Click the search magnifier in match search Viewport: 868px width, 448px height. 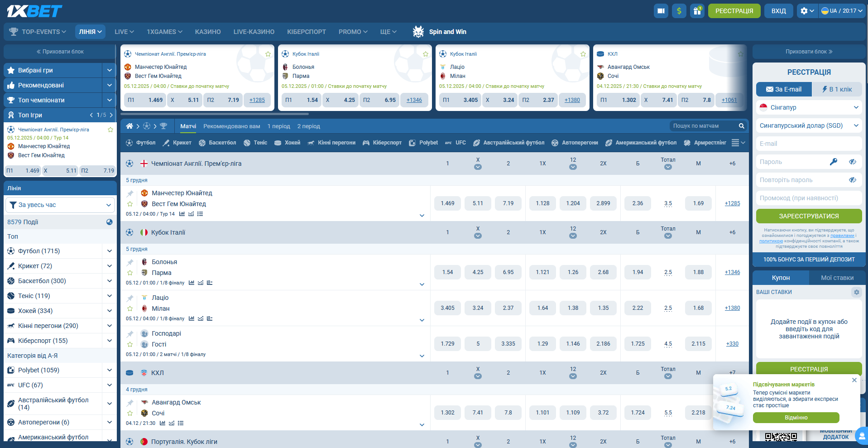coord(741,126)
